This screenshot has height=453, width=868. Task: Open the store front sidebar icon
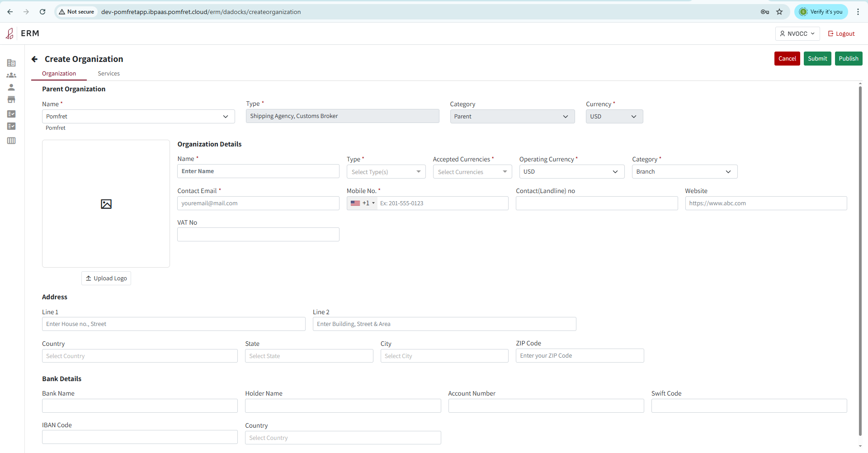11,99
